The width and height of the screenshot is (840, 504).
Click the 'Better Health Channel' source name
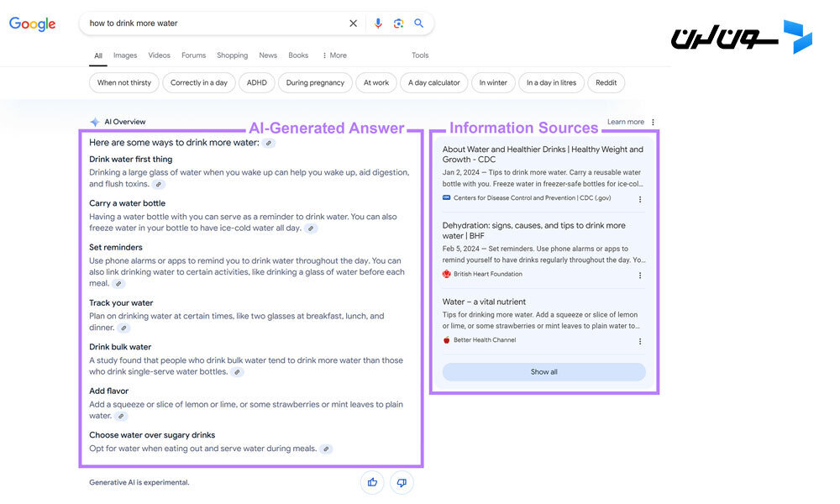pos(485,340)
